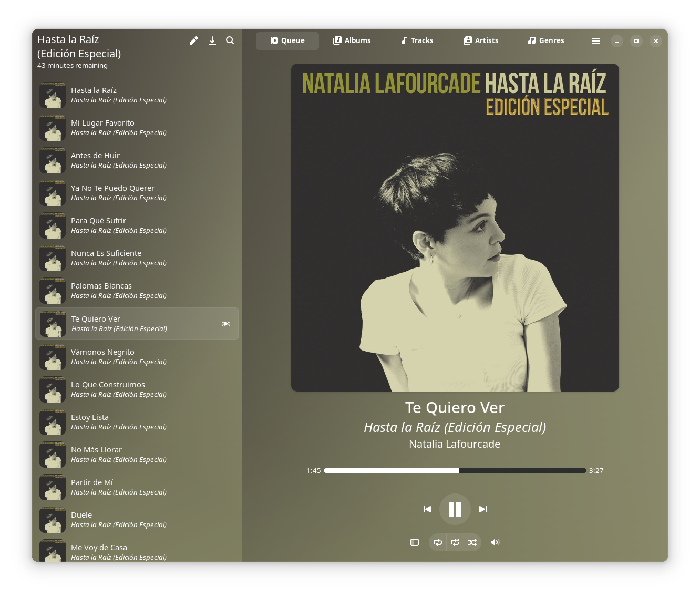Play 'Estoy Lista' from queue

pyautogui.click(x=137, y=422)
